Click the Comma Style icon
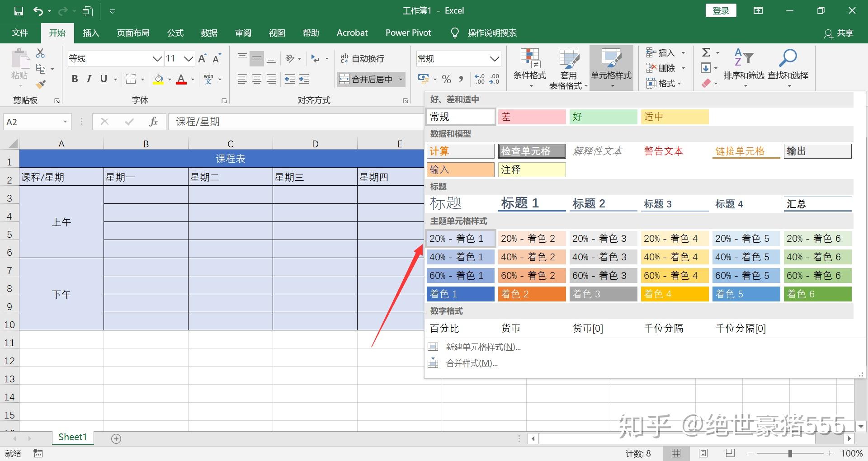The image size is (868, 461). [x=461, y=79]
